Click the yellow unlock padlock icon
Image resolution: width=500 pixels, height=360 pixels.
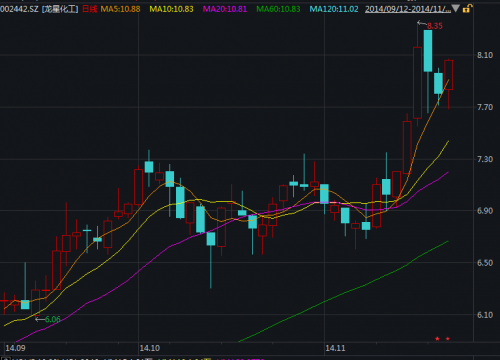tap(466, 8)
